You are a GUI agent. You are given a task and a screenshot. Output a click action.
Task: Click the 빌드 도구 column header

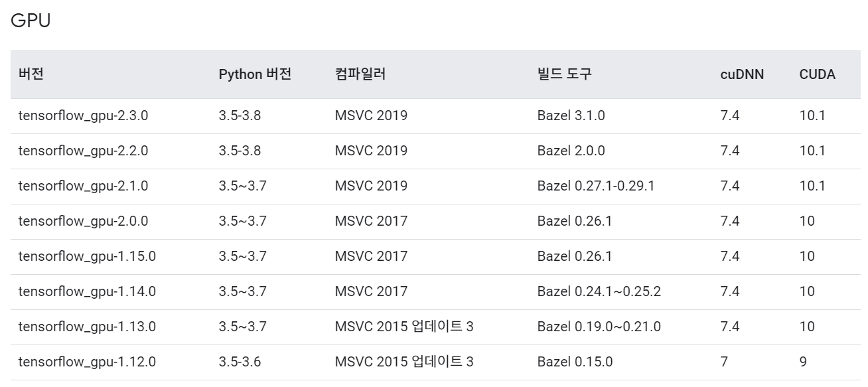coord(565,74)
